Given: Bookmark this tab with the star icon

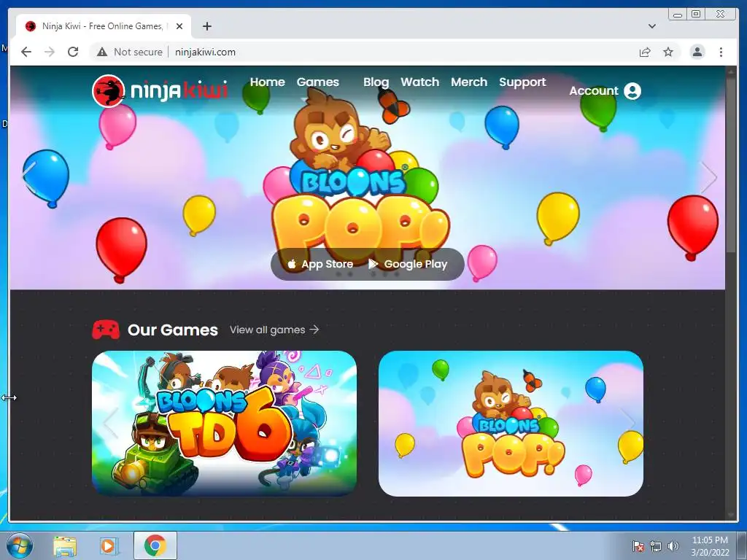Looking at the screenshot, I should click(668, 52).
